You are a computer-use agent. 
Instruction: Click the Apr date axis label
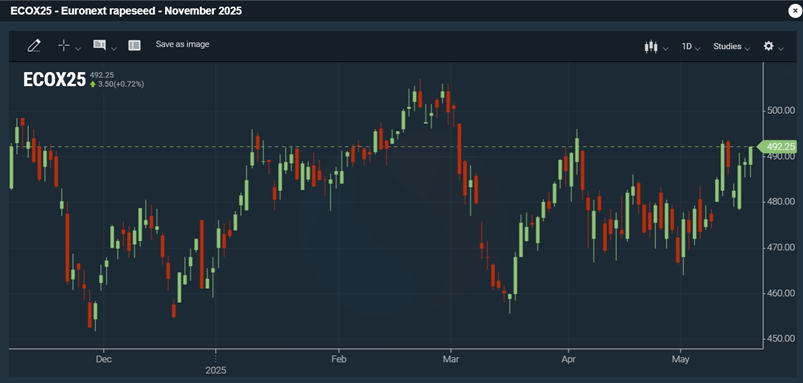[568, 359]
